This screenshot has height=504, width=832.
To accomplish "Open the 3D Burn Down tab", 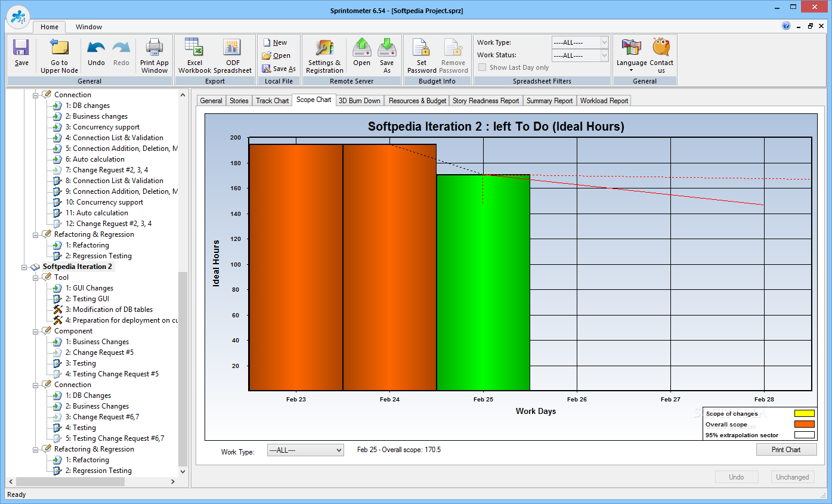I will [x=360, y=101].
